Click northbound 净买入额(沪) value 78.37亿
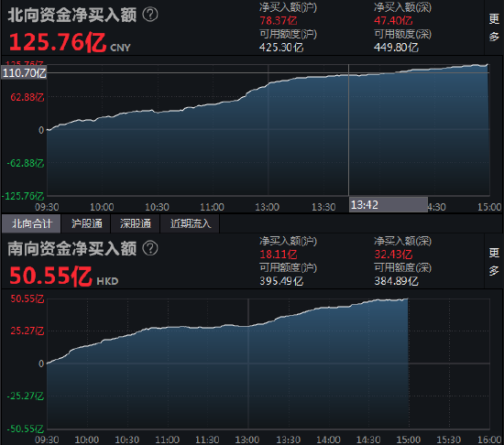Viewport: 504px width, 445px height. (x=279, y=21)
